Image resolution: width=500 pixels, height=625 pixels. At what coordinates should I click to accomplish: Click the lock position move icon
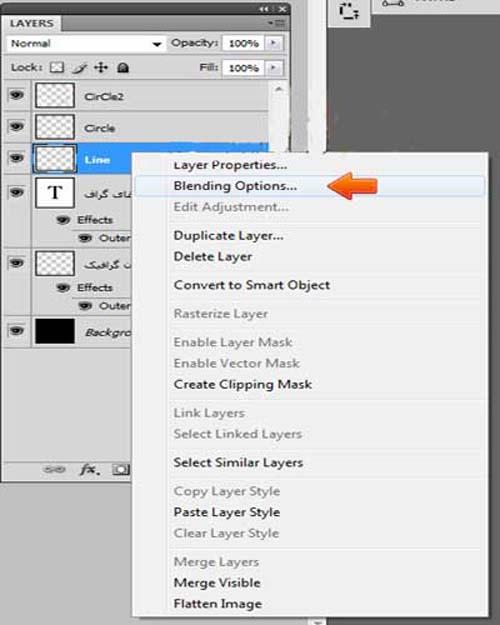[x=101, y=67]
